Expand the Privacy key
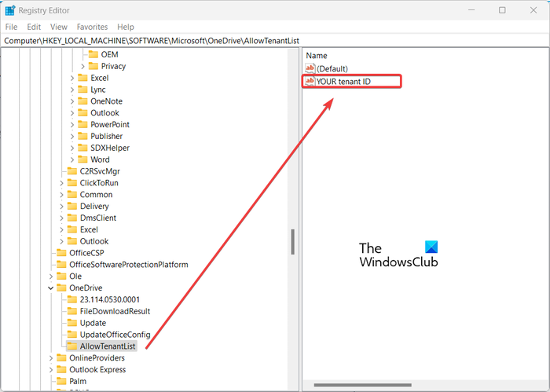The height and width of the screenshot is (392, 550). [82, 66]
